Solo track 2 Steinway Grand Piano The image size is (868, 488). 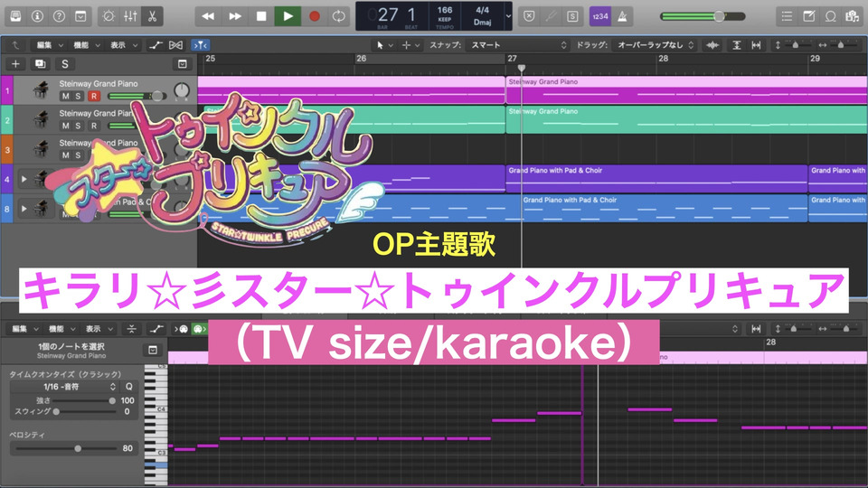78,126
